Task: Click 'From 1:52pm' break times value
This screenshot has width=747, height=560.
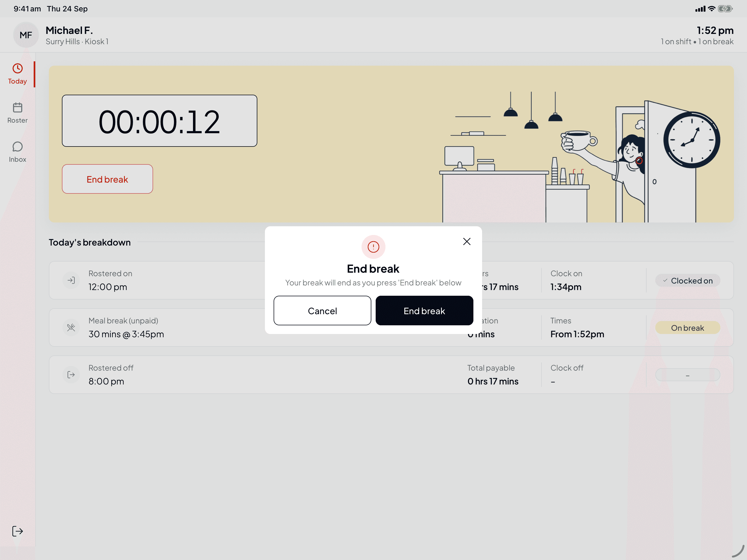Action: point(577,334)
